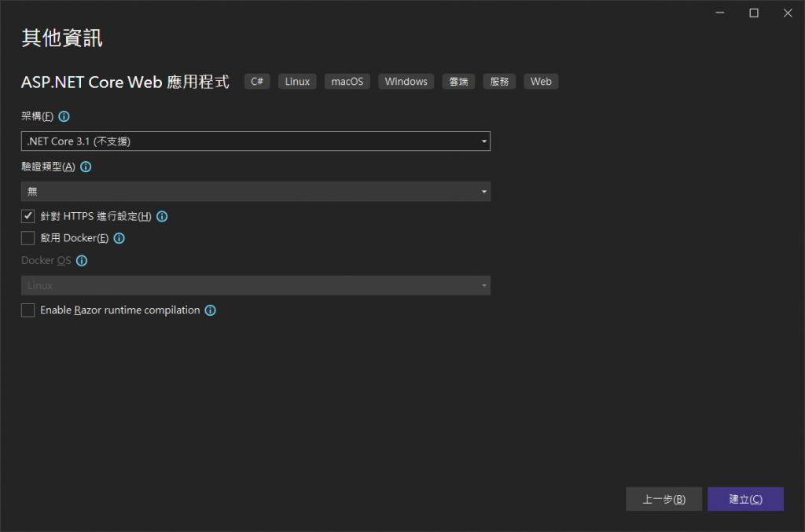Click the Docker OS label
This screenshot has width=805, height=532.
pos(46,261)
